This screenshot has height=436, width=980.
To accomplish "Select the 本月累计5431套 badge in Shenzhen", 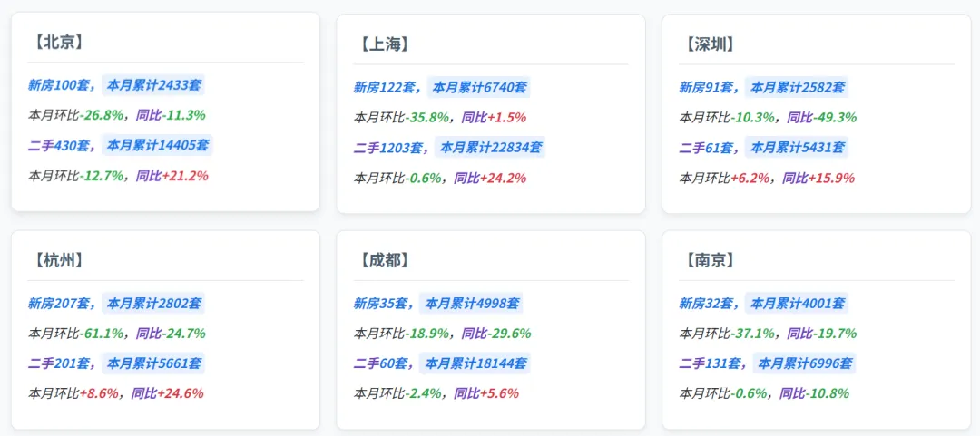I will (797, 148).
